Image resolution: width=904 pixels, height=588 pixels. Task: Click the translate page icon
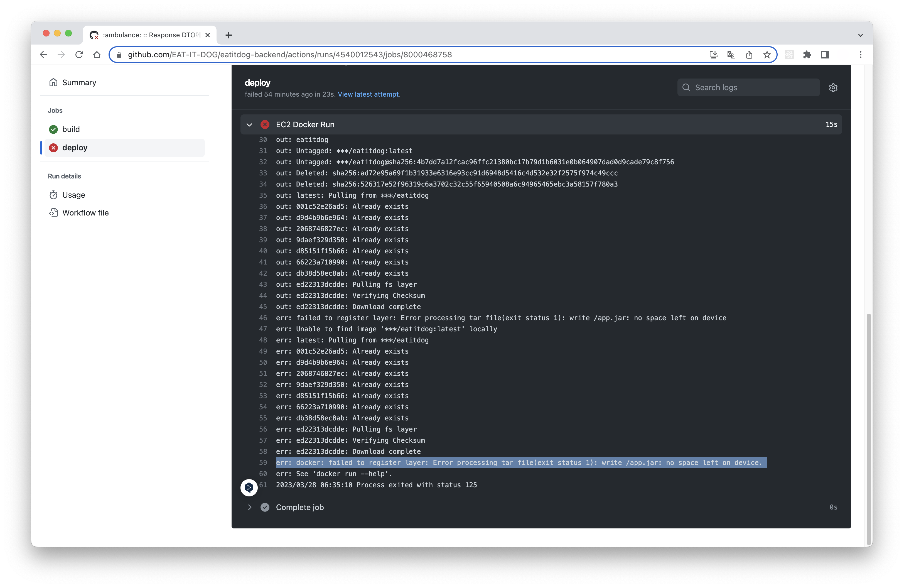pos(731,55)
